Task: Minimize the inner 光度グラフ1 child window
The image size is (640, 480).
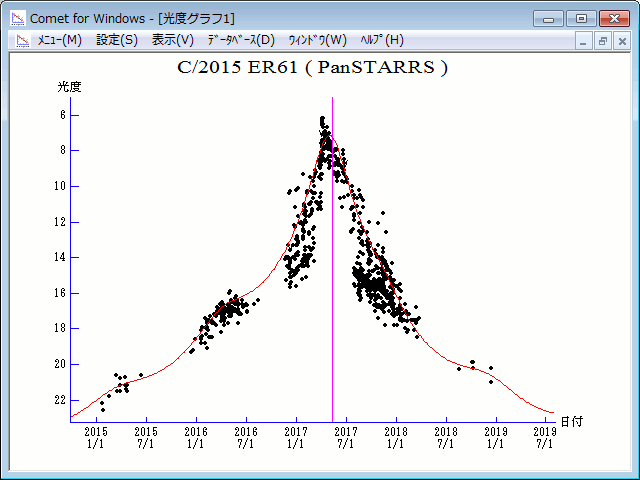Action: [x=583, y=41]
